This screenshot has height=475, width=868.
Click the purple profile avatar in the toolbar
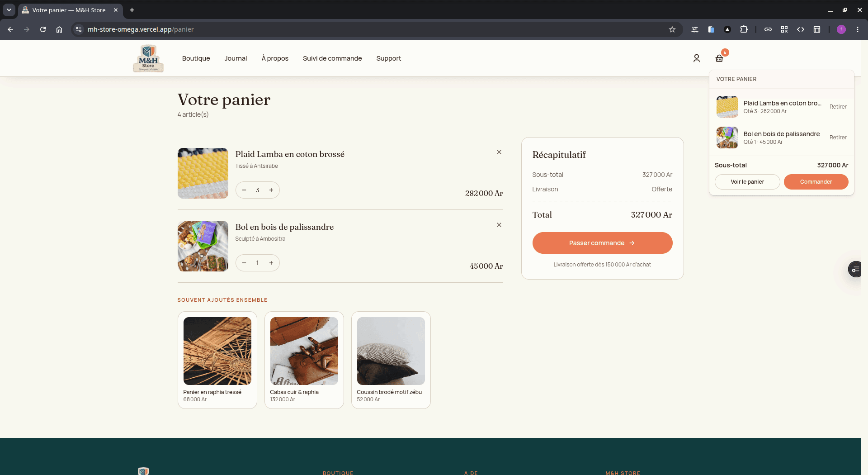tap(841, 29)
